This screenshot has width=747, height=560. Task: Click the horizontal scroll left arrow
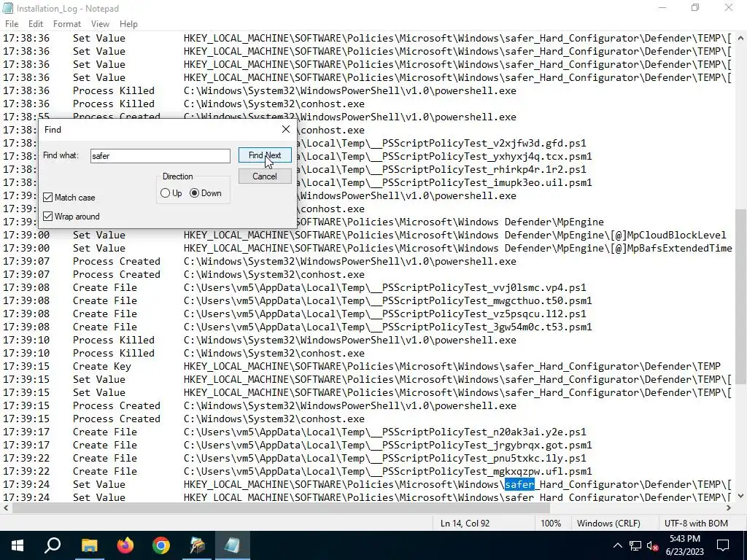(6, 507)
